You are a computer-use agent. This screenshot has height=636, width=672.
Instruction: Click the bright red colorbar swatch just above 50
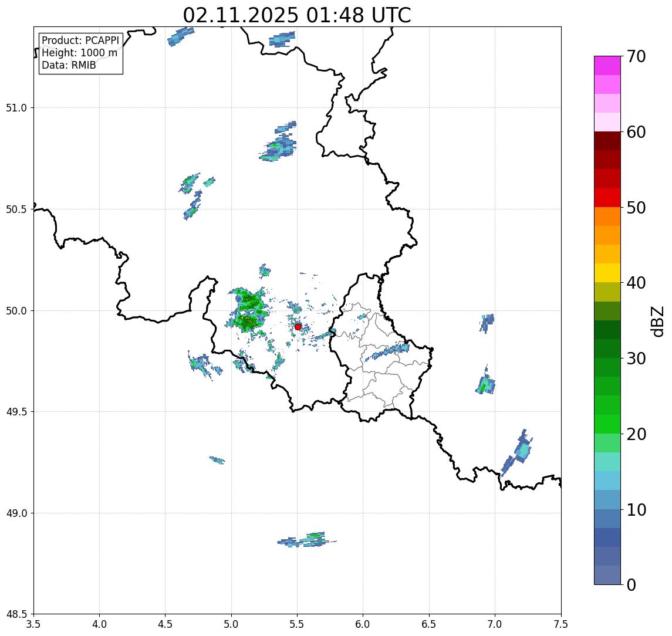click(x=607, y=198)
